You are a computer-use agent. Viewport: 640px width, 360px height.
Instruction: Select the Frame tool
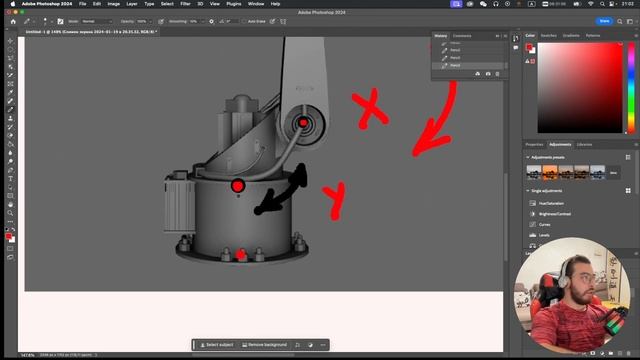[x=10, y=84]
